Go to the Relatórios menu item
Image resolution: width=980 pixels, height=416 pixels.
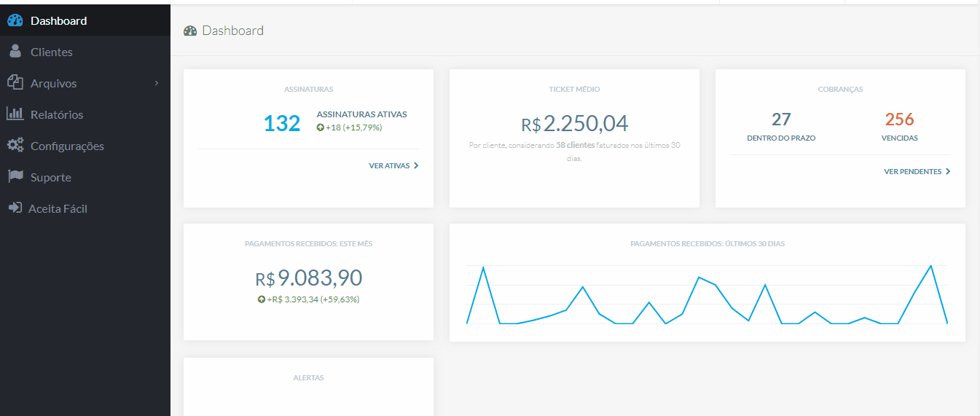pos(57,115)
